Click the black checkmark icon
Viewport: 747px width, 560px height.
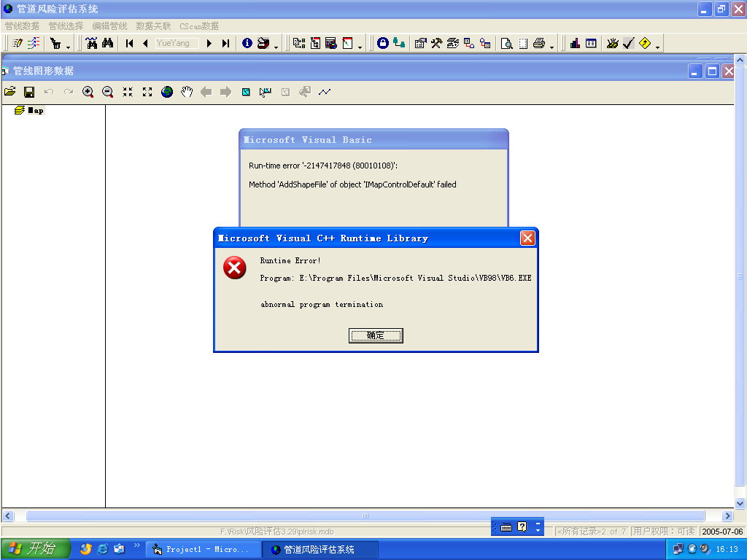pyautogui.click(x=629, y=43)
